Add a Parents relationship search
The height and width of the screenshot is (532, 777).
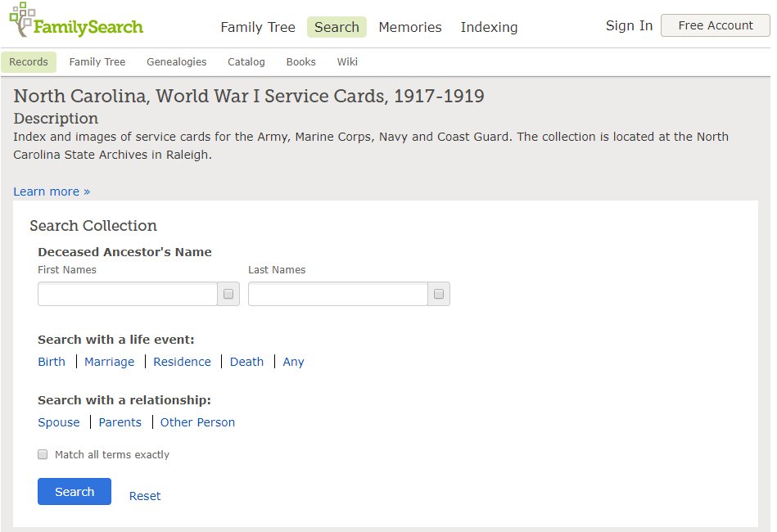coord(120,422)
